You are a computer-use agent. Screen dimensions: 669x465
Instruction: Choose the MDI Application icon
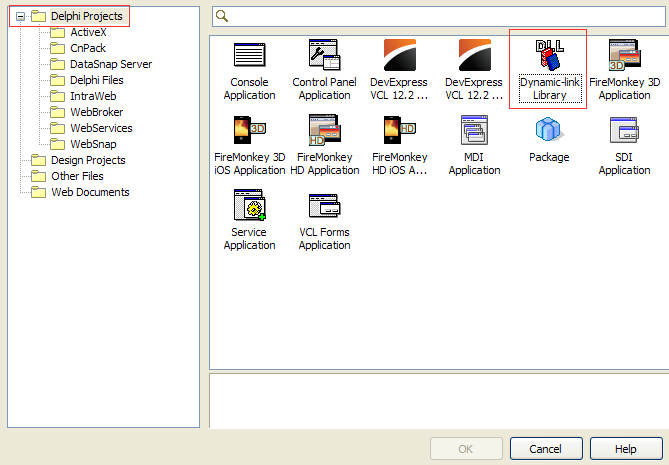(x=474, y=130)
